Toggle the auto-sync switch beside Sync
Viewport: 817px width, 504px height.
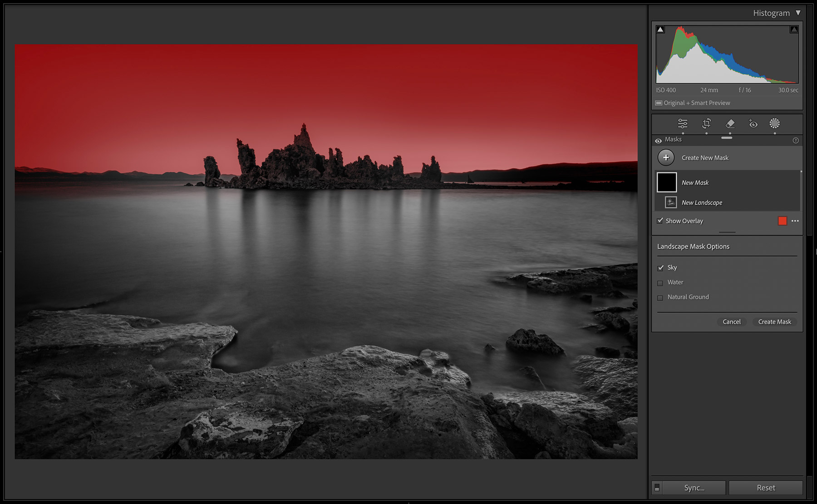click(x=657, y=488)
